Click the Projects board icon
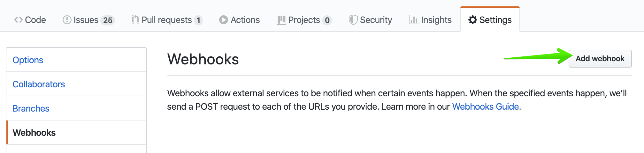This screenshot has width=644, height=153. 281,20
